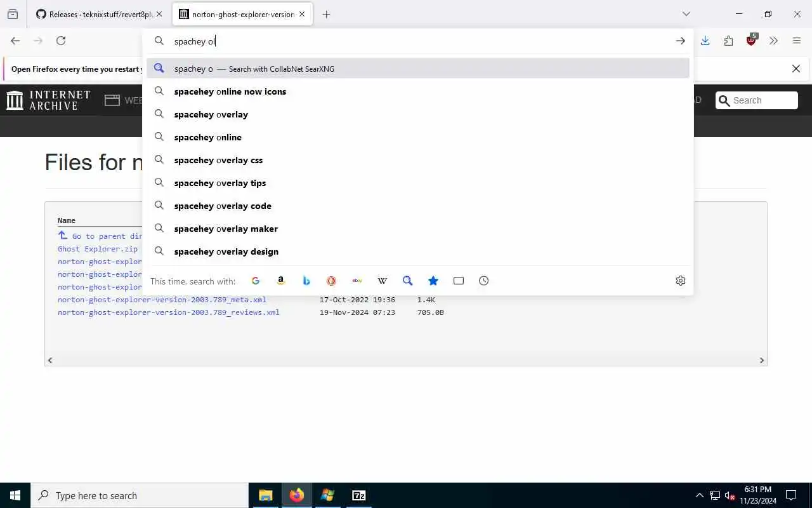812x508 pixels.
Task: Click the address bar text field
Action: pyautogui.click(x=419, y=41)
